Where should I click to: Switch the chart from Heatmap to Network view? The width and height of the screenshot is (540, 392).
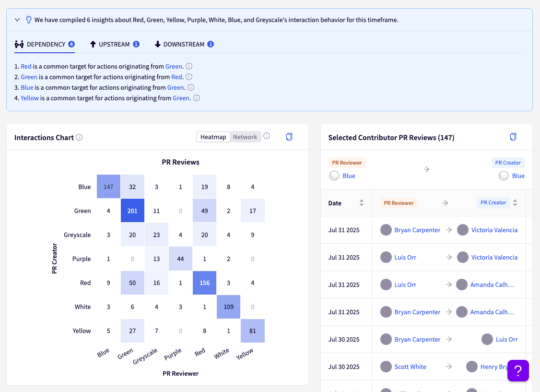[245, 136]
